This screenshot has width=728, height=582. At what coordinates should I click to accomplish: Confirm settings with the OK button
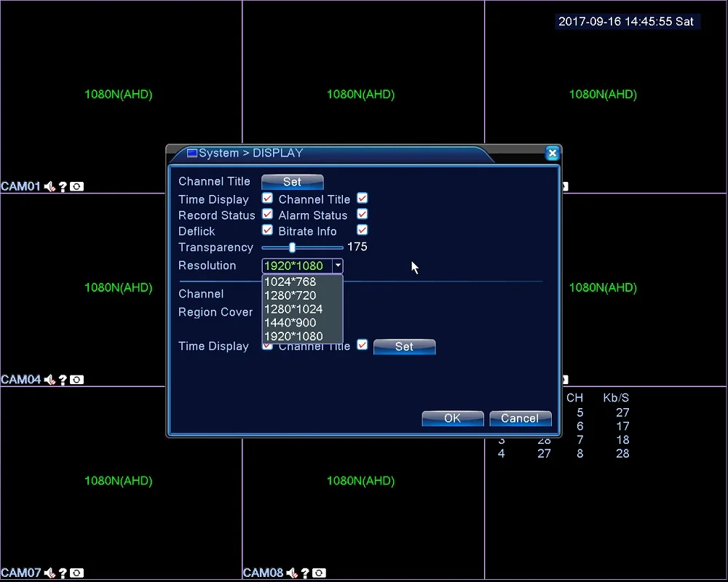click(453, 418)
